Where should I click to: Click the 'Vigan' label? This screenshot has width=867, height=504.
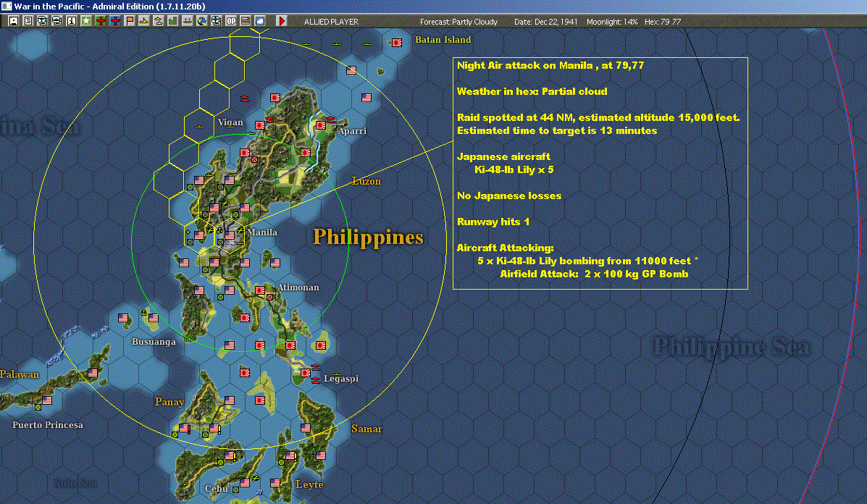click(x=230, y=122)
